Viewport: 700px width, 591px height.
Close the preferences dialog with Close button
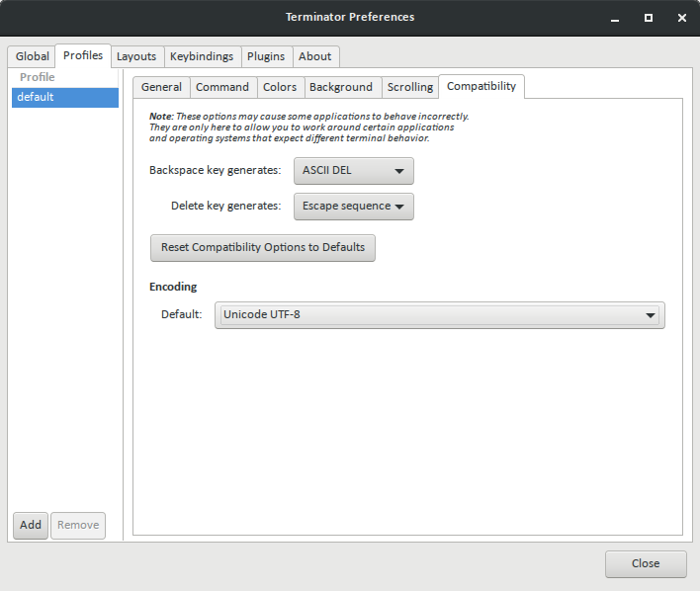point(646,564)
